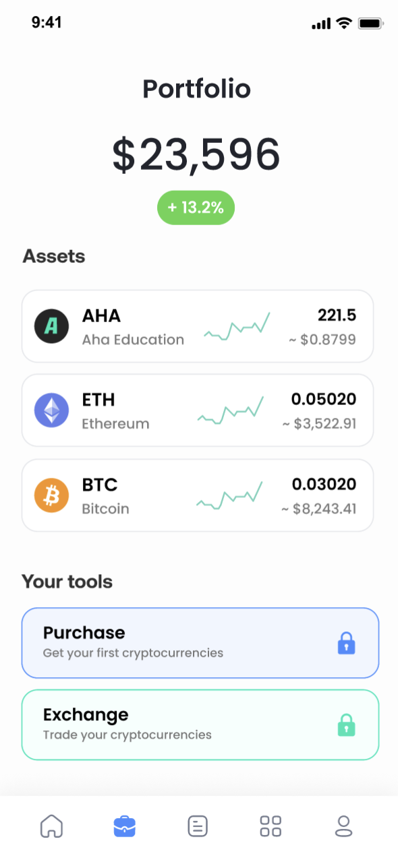
Task: Click the AHA token logo
Action: point(51,325)
